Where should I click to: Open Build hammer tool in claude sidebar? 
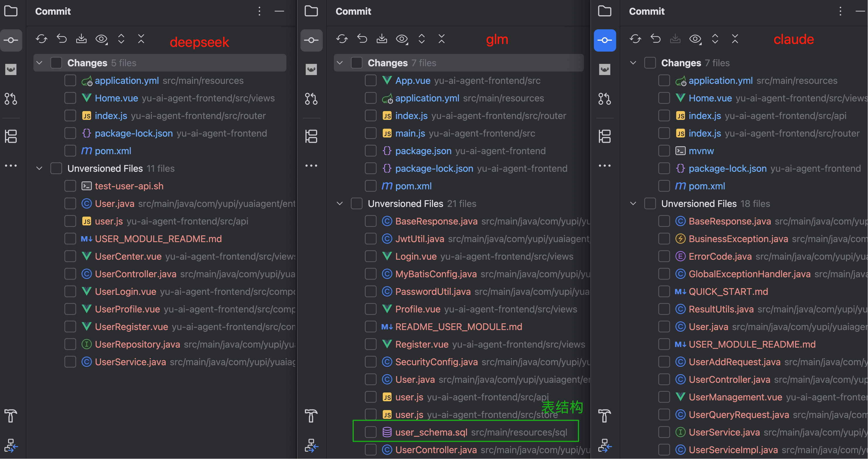click(x=604, y=416)
